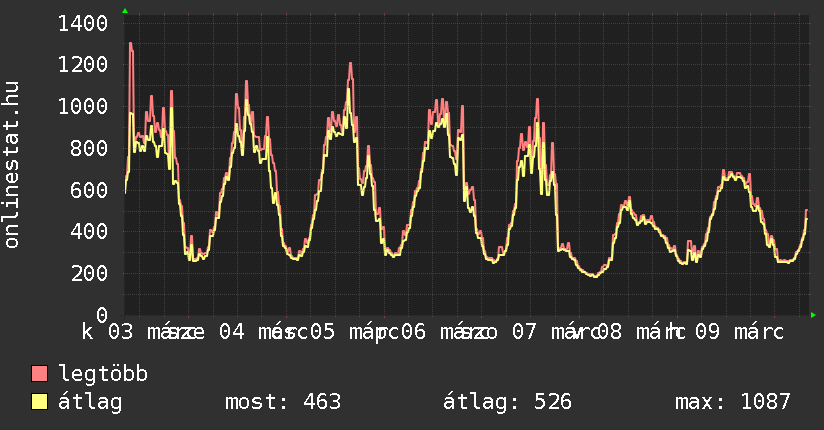Image resolution: width=824 pixels, height=430 pixels.
Task: Click the yellow átlag legend swatch
Action: (40, 402)
